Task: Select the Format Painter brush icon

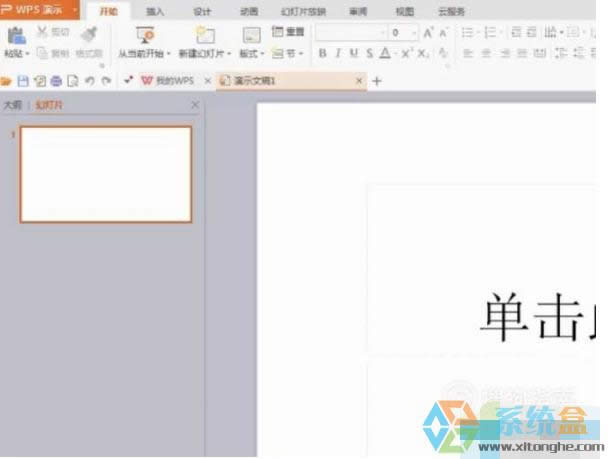Action: [x=89, y=34]
